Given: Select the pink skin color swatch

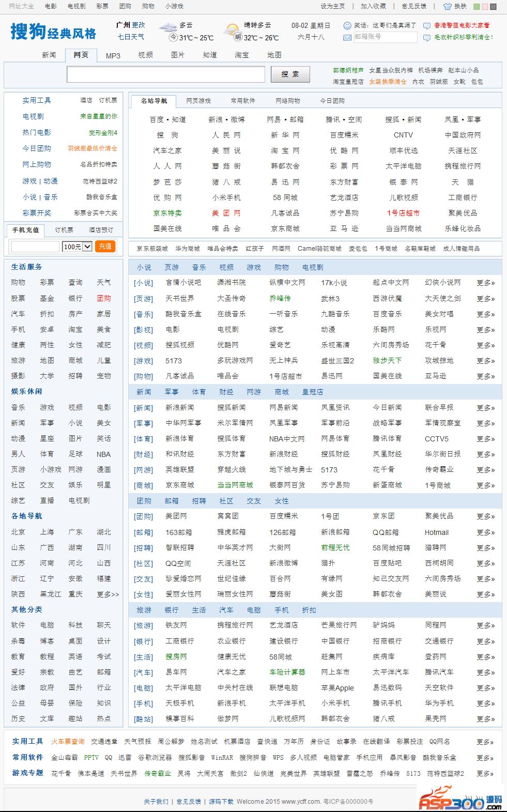Looking at the screenshot, I should click(x=485, y=7).
